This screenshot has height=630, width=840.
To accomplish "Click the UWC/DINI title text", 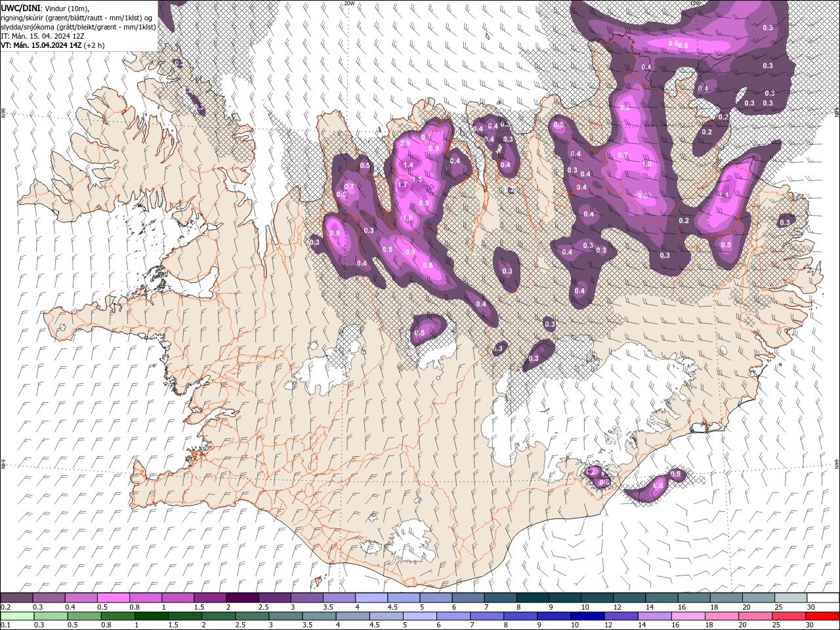I will click(x=20, y=7).
